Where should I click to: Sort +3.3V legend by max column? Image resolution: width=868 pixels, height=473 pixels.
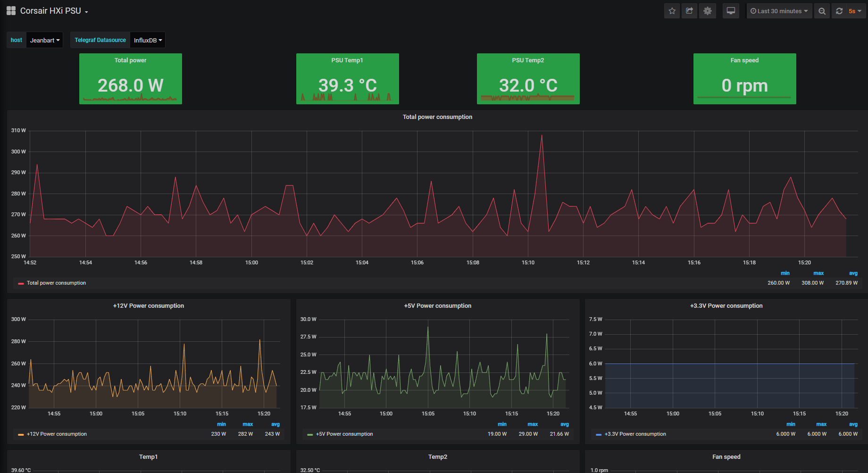[x=821, y=424]
